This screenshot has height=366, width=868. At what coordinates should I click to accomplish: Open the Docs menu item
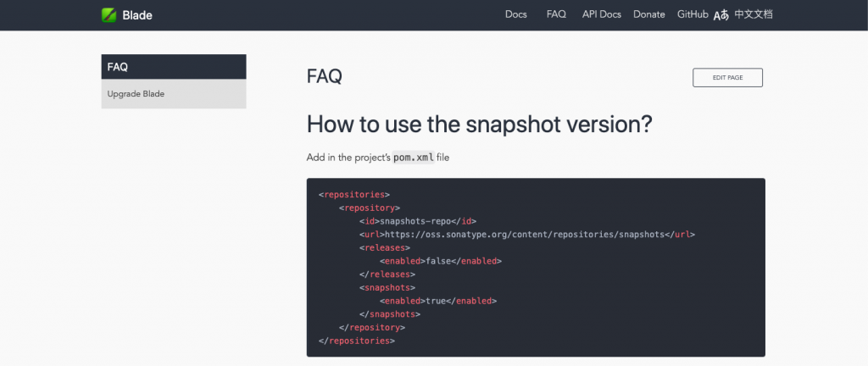click(516, 15)
